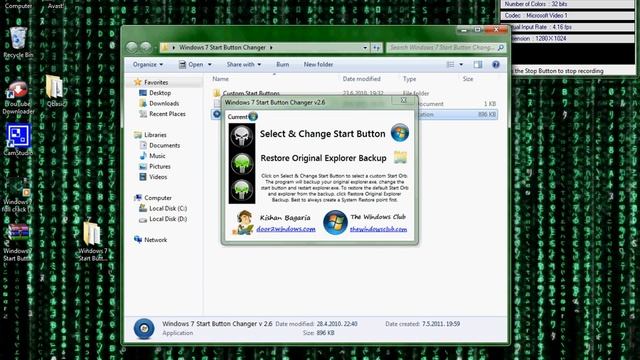
Task: Close the Start Button Changer v2.6 dialog
Action: [403, 100]
